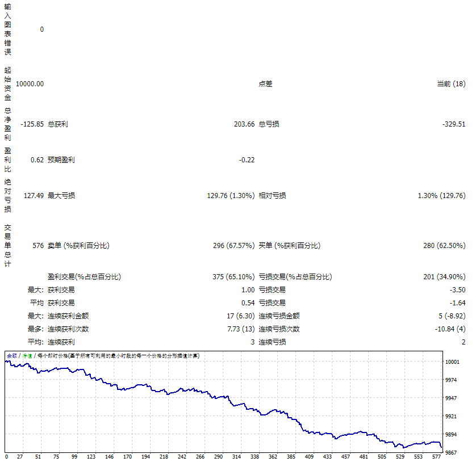Click consecutive losses value 5 (-8.92)
The width and height of the screenshot is (476, 462).
tap(452, 316)
